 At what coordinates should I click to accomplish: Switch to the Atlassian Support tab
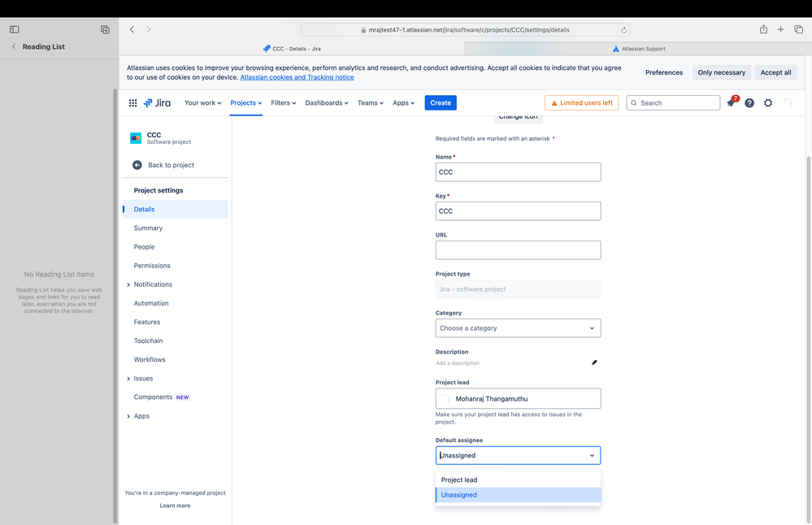click(638, 49)
